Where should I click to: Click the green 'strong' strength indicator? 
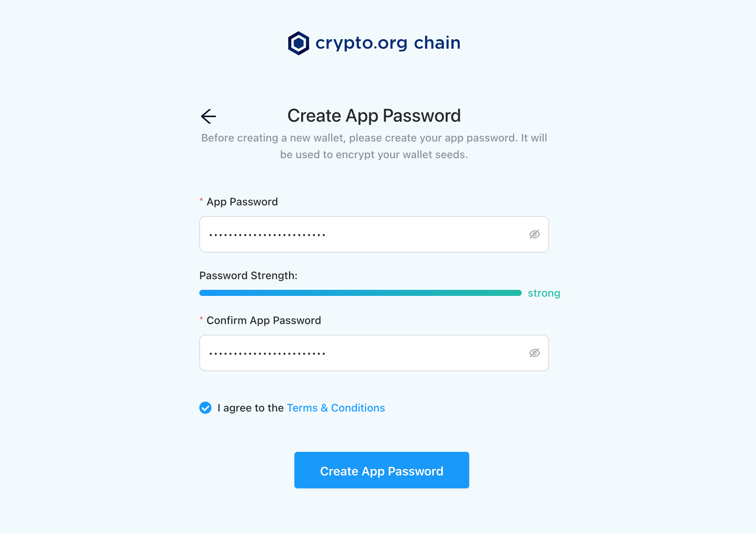[544, 293]
